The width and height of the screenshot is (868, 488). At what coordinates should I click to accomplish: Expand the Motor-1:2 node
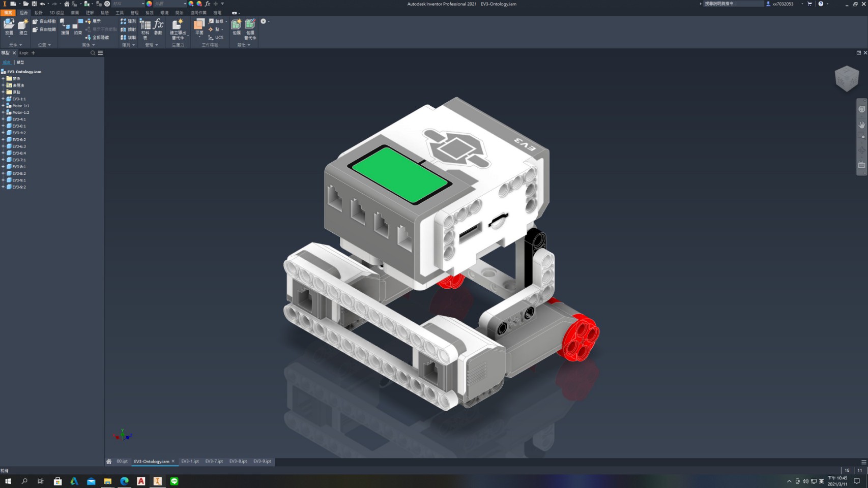tap(3, 112)
